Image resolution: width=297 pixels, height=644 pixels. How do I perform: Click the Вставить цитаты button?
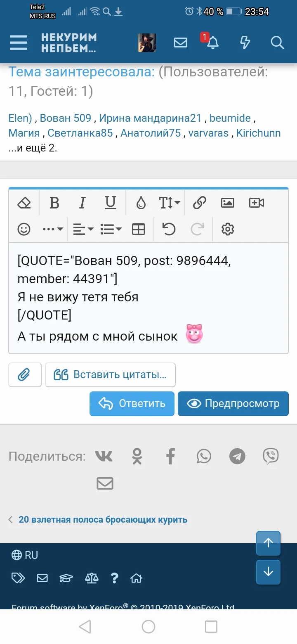(x=110, y=375)
